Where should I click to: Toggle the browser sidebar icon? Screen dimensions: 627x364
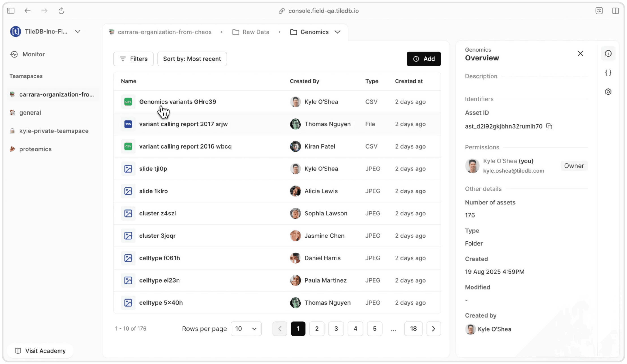click(x=11, y=11)
